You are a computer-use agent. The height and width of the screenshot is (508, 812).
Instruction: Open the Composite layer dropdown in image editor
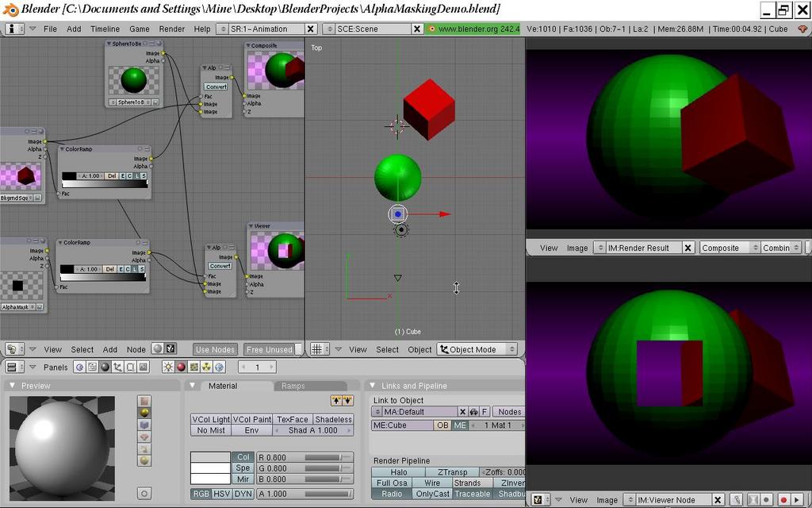coord(730,248)
